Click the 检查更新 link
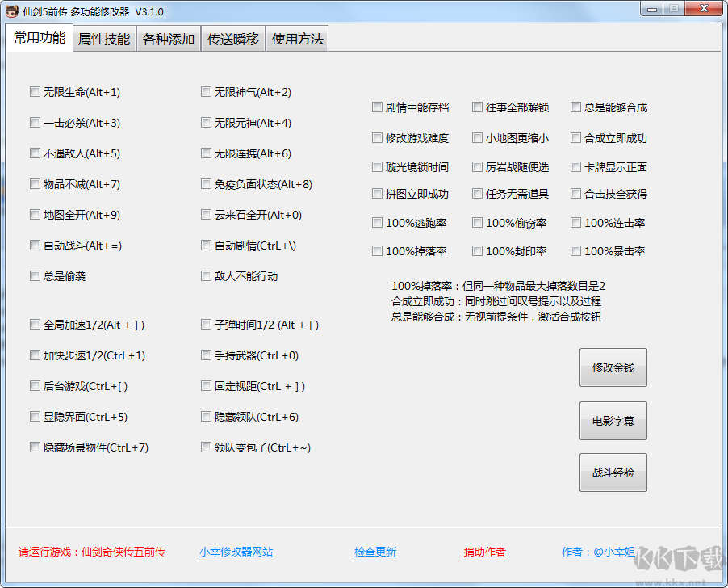Screen dimensions: 728x588 click(375, 552)
